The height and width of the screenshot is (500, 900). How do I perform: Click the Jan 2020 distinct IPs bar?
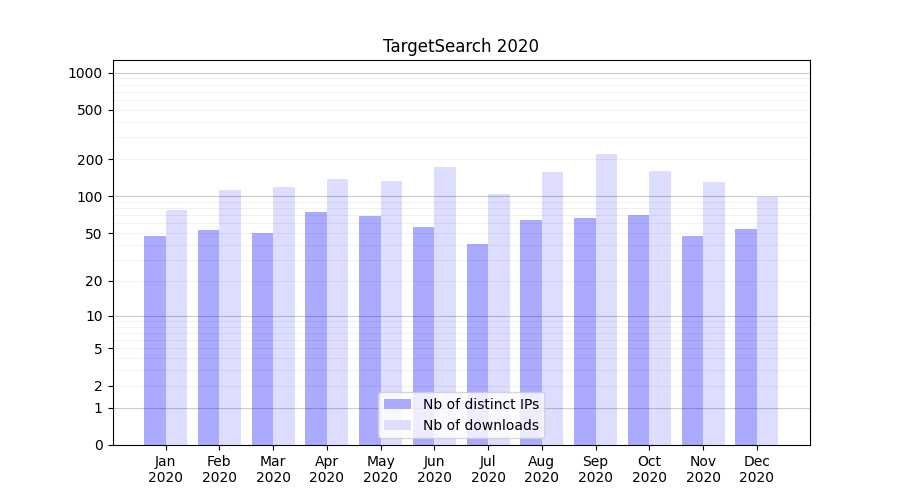coord(155,340)
